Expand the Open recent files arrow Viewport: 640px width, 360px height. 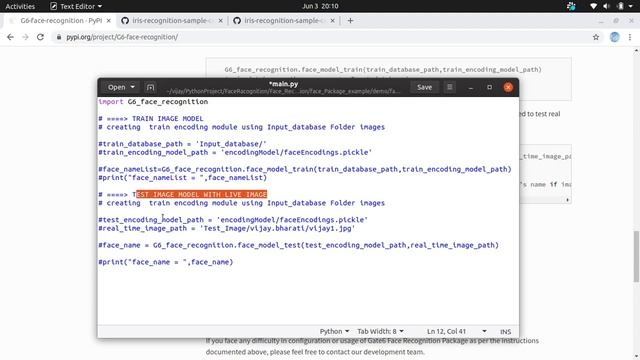(x=133, y=87)
